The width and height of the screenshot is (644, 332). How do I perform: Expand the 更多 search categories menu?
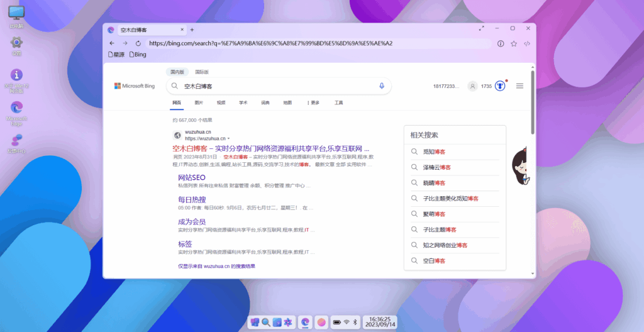(x=313, y=102)
